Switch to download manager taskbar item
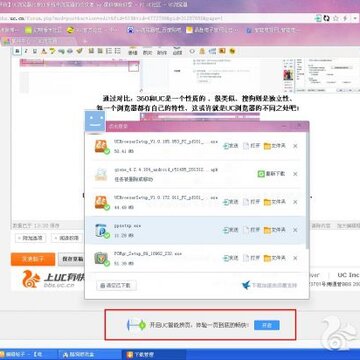Screen dimensions: 360x360 153,354
